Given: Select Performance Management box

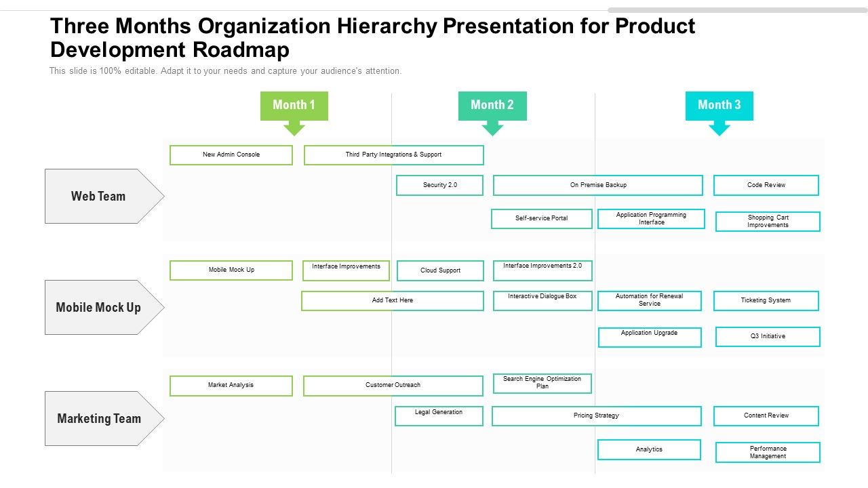Looking at the screenshot, I should click(768, 453).
